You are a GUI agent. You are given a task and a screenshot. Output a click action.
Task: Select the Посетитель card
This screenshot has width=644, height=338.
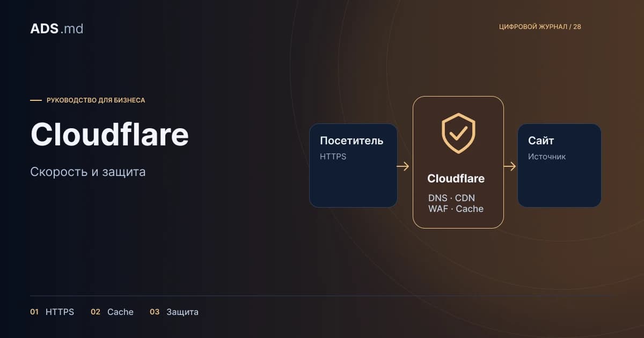353,166
